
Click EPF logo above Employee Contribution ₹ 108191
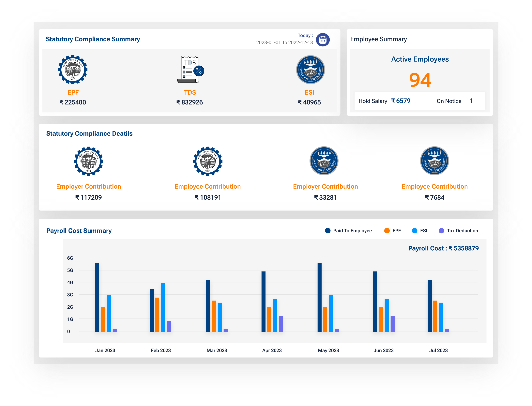[x=207, y=161]
